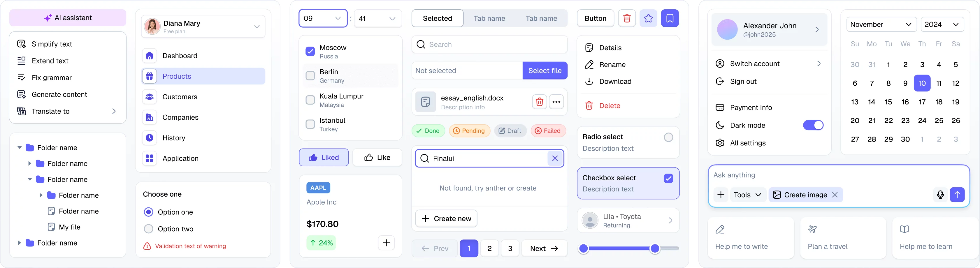Click the Simplify text icon
This screenshot has height=268, width=980.
coord(21,44)
